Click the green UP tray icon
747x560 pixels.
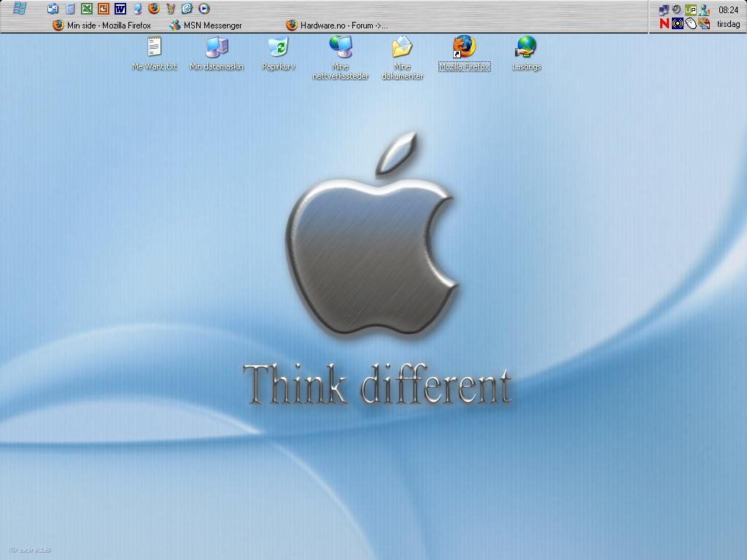[x=690, y=9]
